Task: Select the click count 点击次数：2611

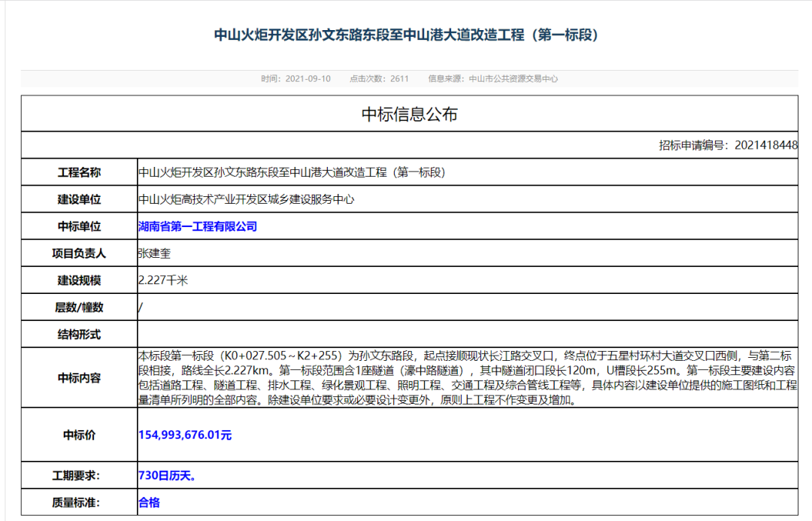Action: pos(379,79)
